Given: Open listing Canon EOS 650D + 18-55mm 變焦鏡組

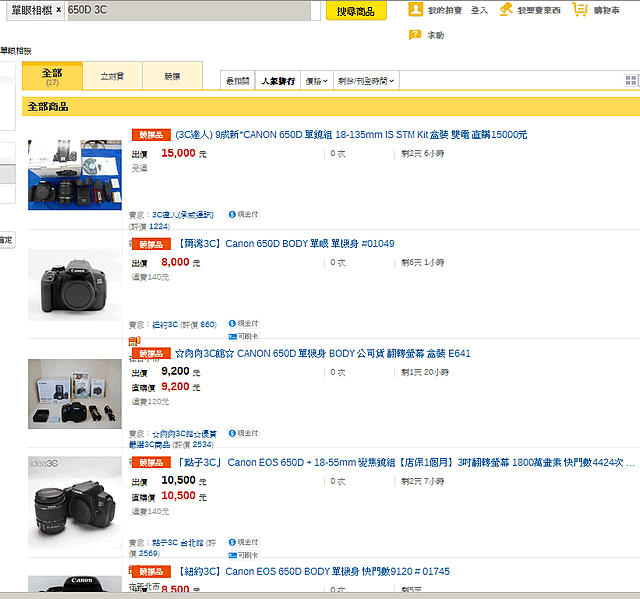Looking at the screenshot, I should pyautogui.click(x=405, y=462).
